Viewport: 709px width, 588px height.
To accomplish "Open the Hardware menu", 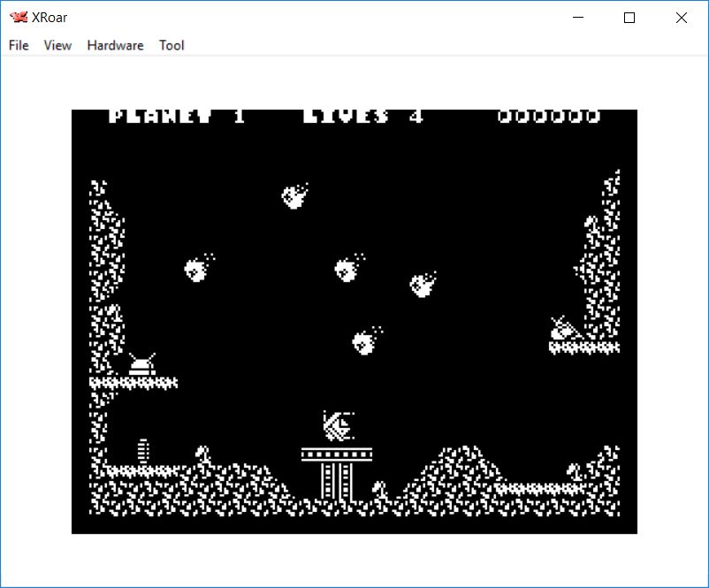I will (x=115, y=45).
